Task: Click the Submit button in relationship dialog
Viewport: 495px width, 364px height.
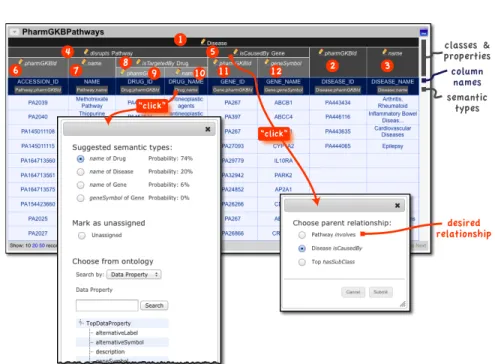Action: tap(380, 292)
